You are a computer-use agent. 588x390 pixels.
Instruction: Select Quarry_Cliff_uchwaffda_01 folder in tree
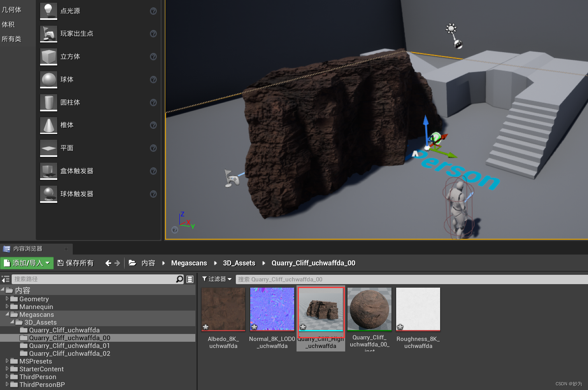coord(69,346)
